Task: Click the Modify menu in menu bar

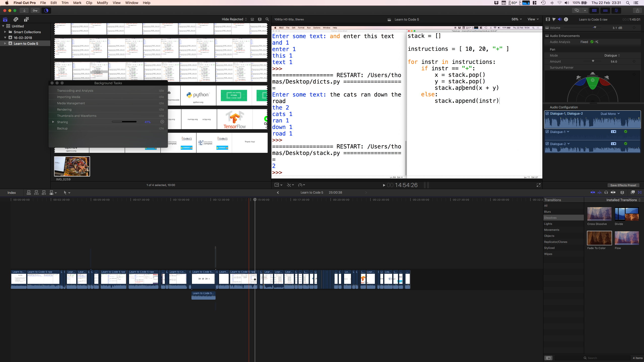Action: (103, 3)
